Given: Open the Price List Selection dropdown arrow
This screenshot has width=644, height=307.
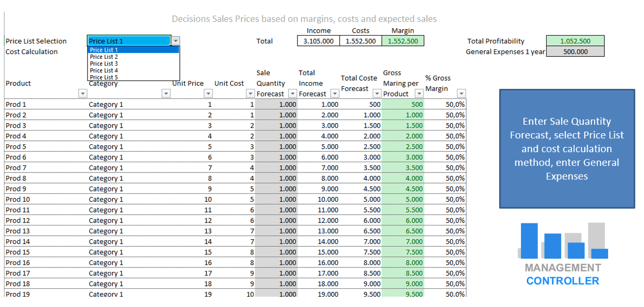Looking at the screenshot, I should (x=176, y=41).
